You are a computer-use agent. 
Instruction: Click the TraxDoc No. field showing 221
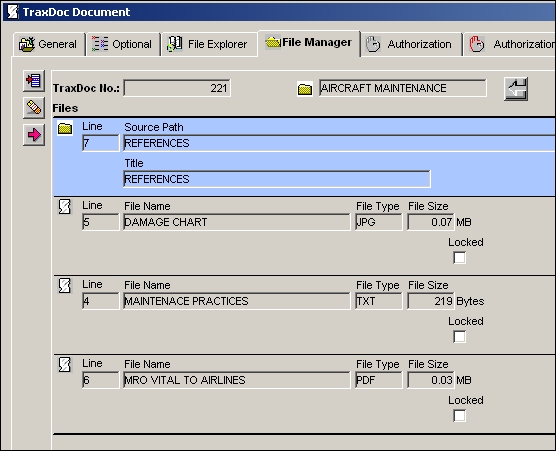(177, 88)
